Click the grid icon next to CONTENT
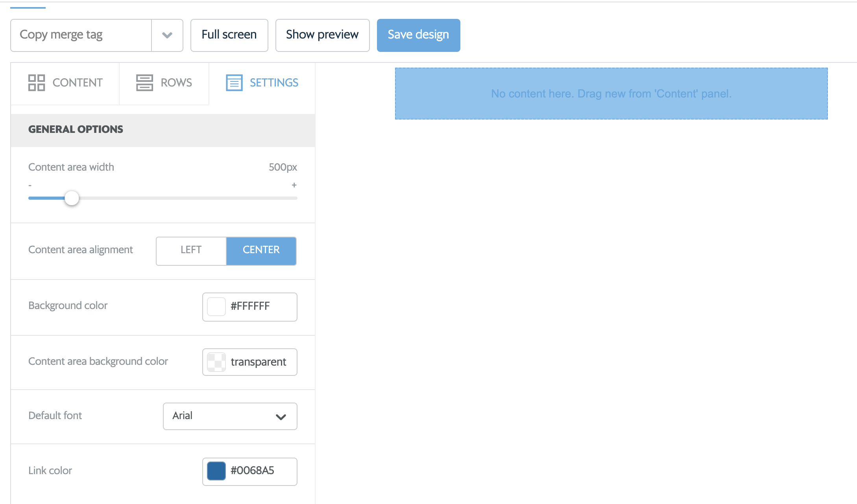This screenshot has height=504, width=857. pos(36,83)
